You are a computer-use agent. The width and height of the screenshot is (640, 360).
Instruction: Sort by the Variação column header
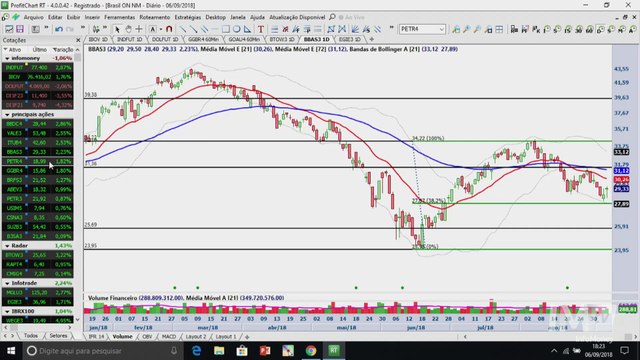coord(63,49)
